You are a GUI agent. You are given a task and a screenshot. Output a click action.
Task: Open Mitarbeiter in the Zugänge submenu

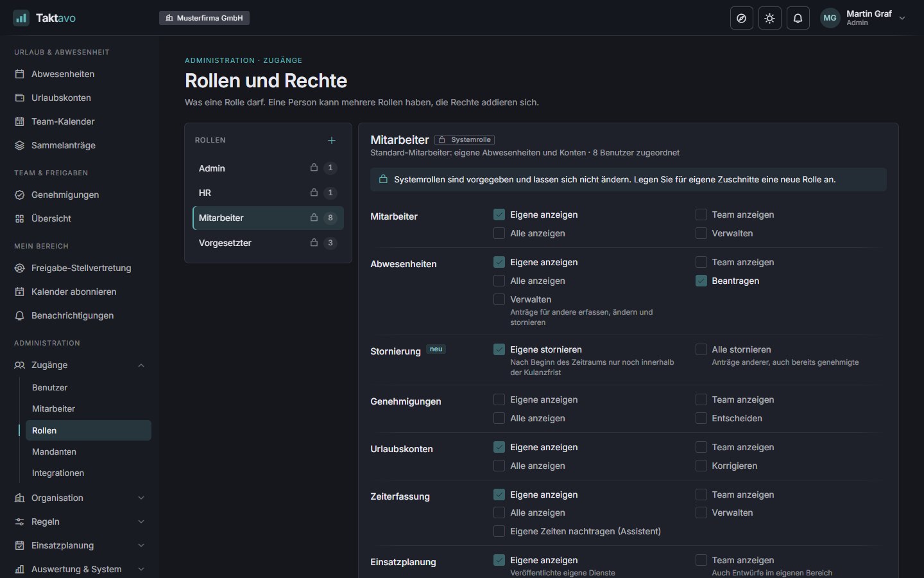(89, 409)
